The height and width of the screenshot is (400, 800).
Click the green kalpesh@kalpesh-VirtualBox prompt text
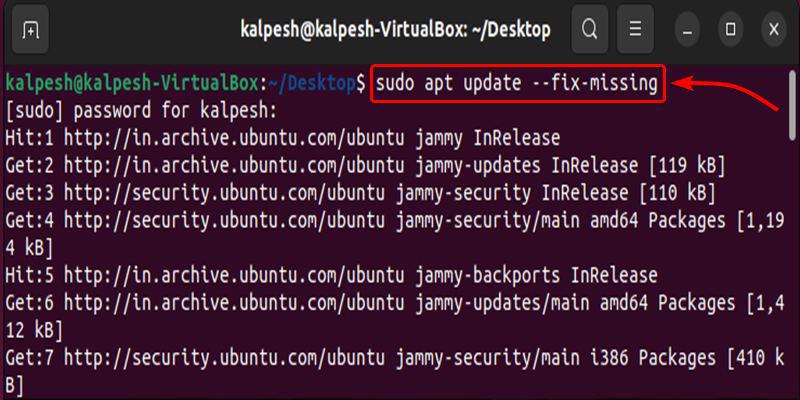[132, 84]
